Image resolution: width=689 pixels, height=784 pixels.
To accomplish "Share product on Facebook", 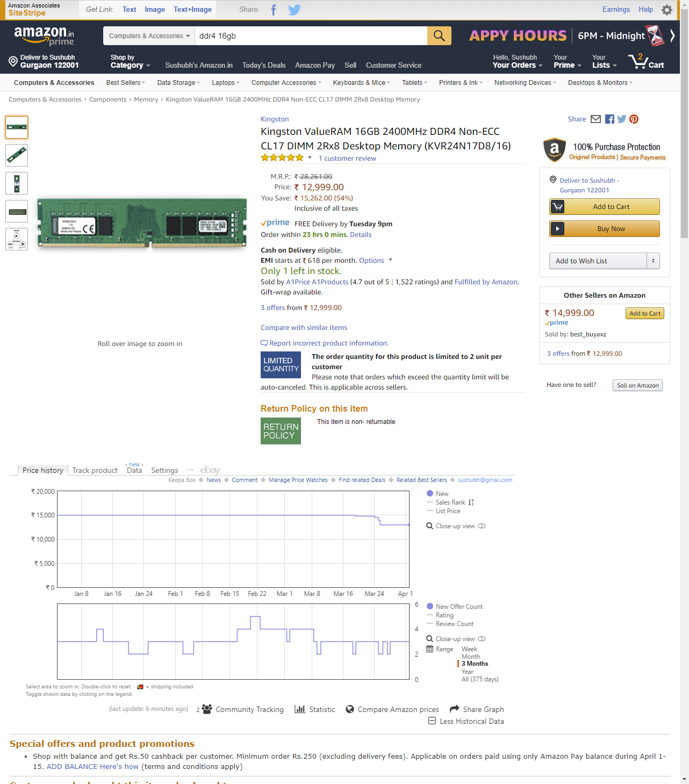I will pyautogui.click(x=609, y=119).
